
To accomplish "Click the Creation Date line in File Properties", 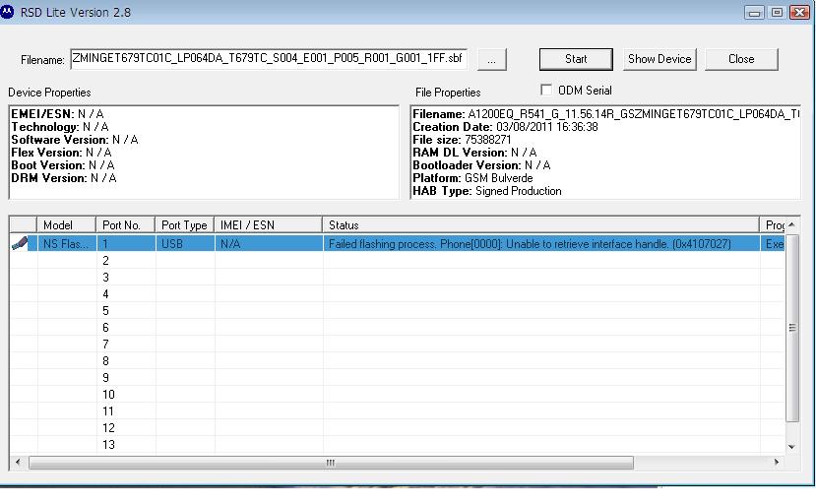I will [505, 127].
